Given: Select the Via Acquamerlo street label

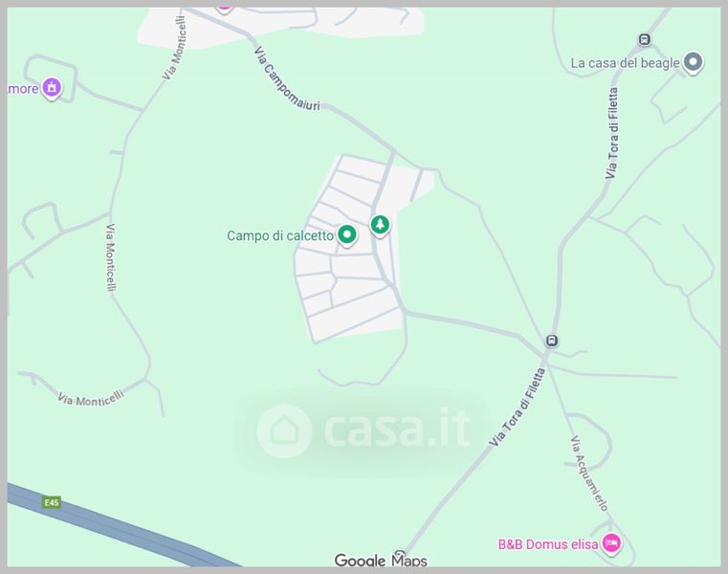Looking at the screenshot, I should click(x=589, y=474).
